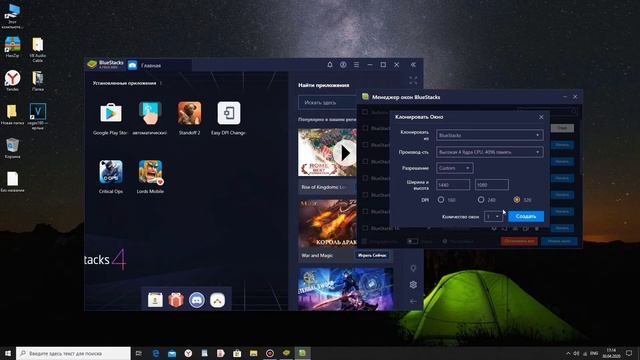Open BlueStacks account icon in title bar
The width and height of the screenshot is (640, 360).
[x=343, y=64]
